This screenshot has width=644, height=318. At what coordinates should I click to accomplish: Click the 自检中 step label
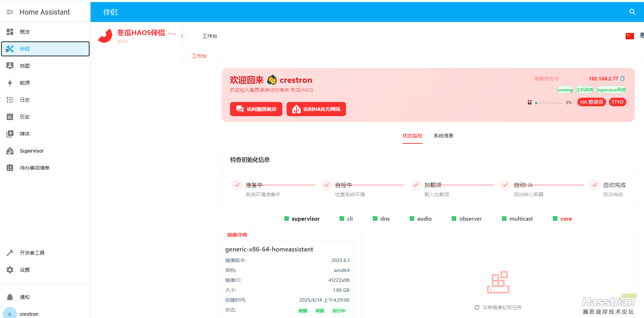[344, 185]
